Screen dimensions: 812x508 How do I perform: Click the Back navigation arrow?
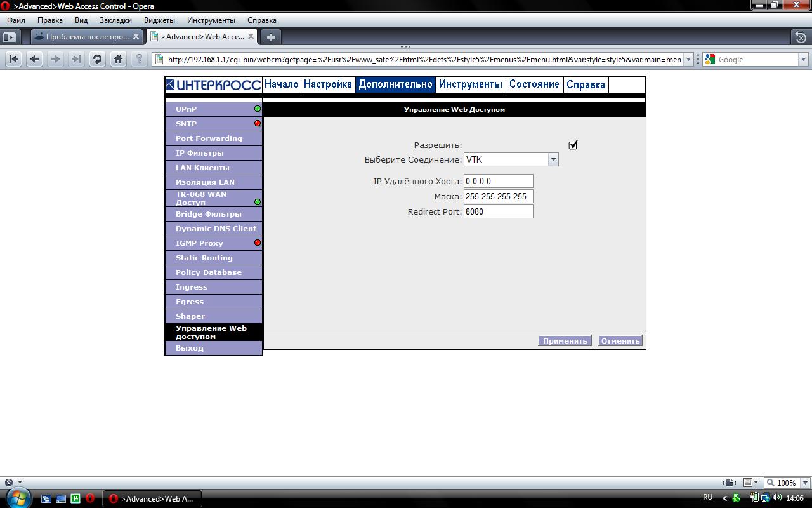pos(35,59)
